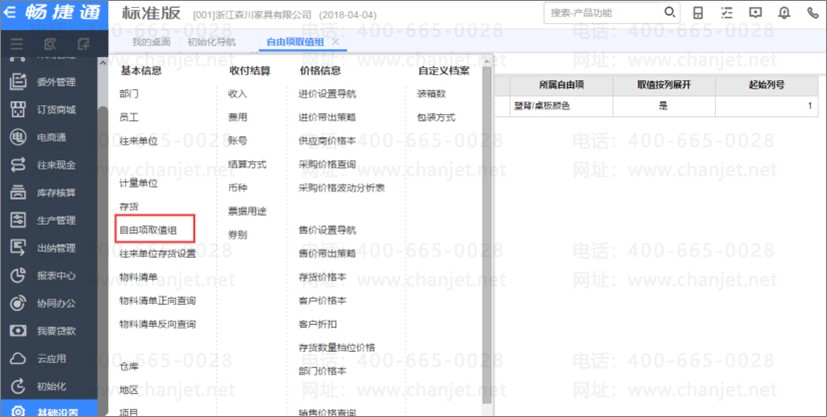Open 票据用途 entry
This screenshot has width=827, height=417.
247,211
